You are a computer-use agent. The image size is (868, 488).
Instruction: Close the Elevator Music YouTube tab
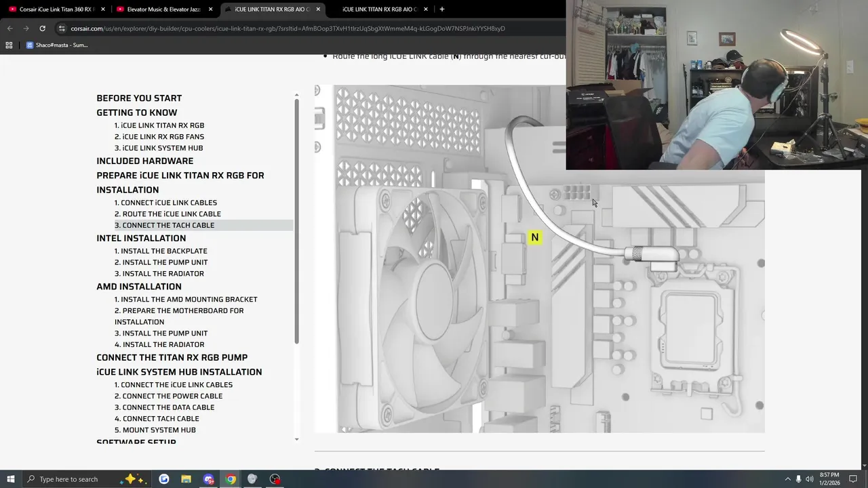(x=210, y=9)
